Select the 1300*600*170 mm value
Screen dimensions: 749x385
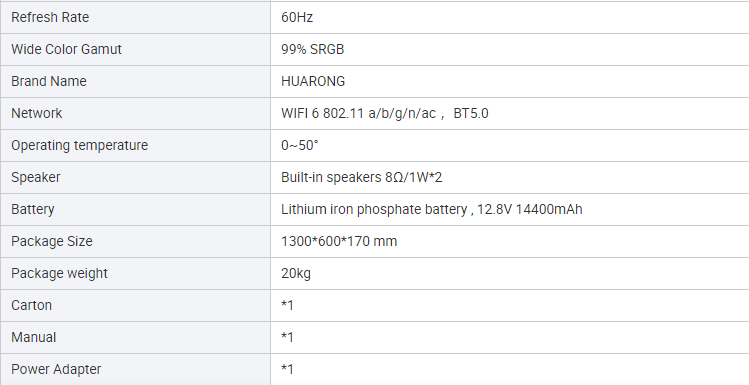[x=339, y=241]
